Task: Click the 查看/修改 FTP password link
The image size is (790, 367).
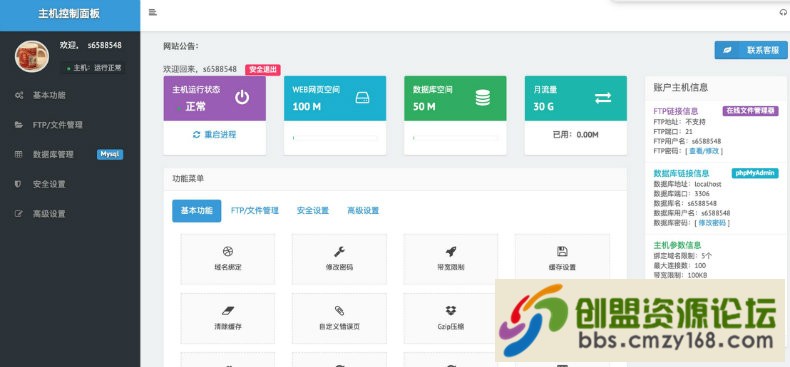Action: (x=703, y=151)
